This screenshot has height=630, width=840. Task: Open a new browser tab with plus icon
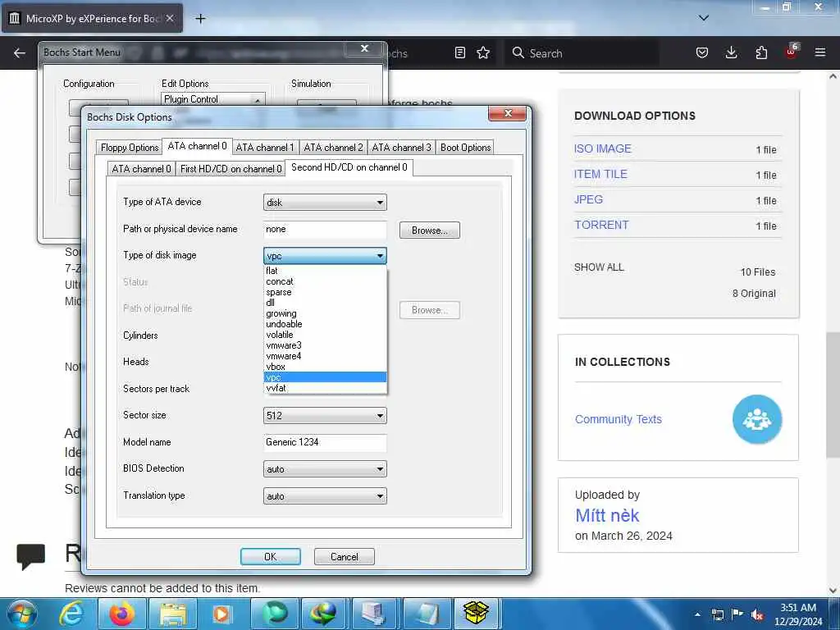click(x=200, y=19)
